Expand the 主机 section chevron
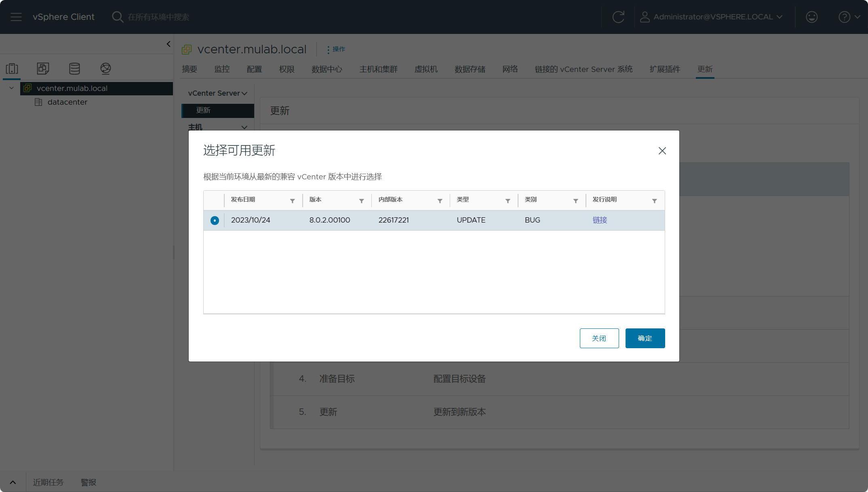Viewport: 868px width, 492px height. click(x=244, y=127)
